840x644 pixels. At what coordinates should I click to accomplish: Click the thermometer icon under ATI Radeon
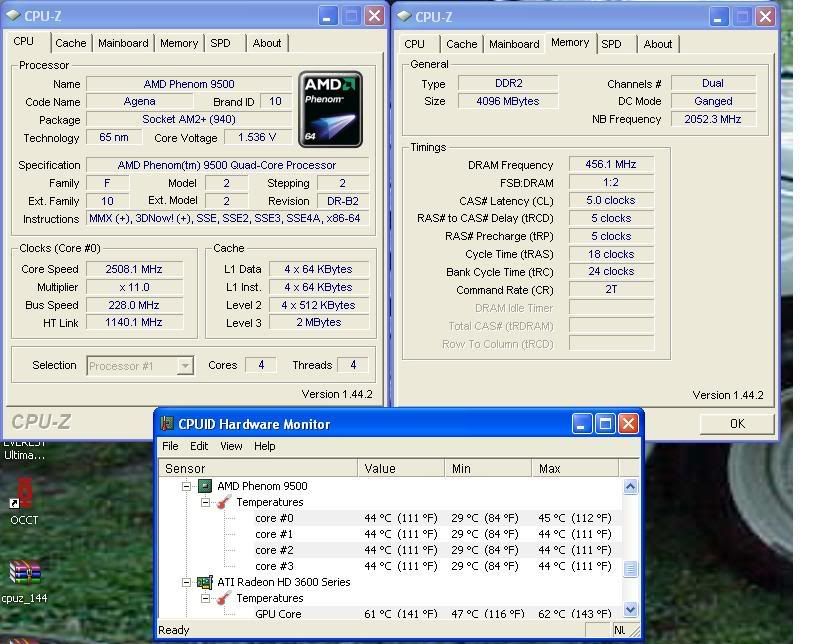tap(224, 598)
